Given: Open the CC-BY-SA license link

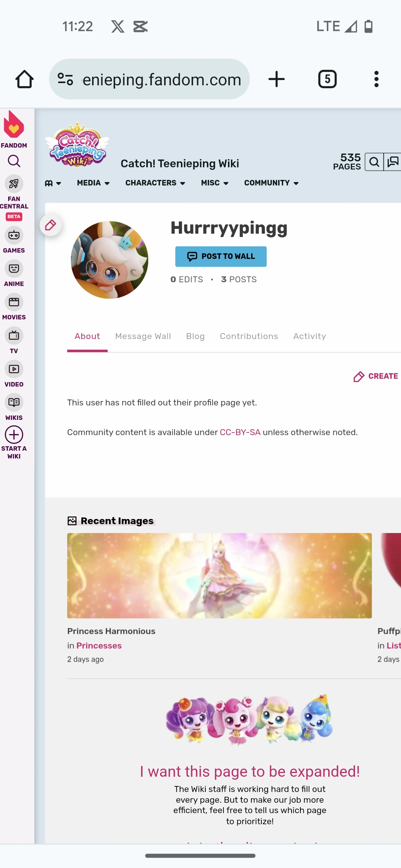Looking at the screenshot, I should tap(240, 432).
